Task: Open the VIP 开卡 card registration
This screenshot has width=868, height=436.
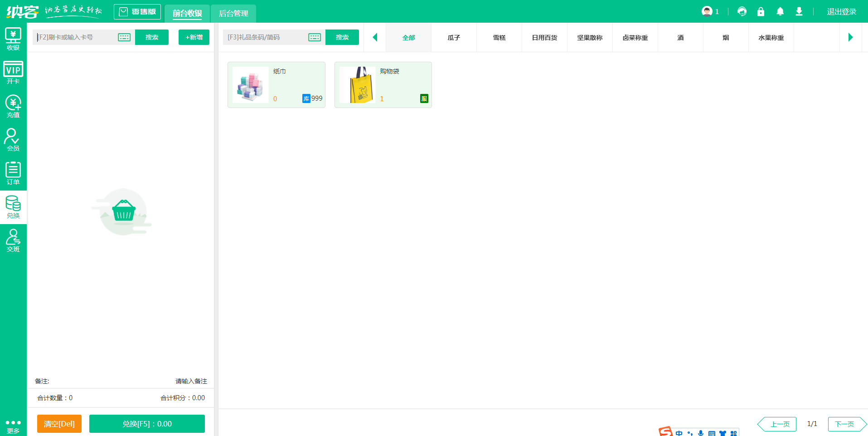Action: 13,73
